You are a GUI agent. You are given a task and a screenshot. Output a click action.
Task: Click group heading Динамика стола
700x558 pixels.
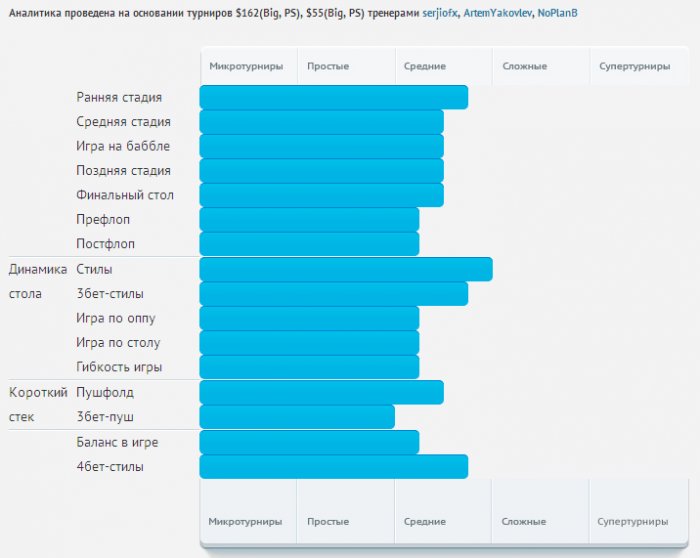point(38,282)
